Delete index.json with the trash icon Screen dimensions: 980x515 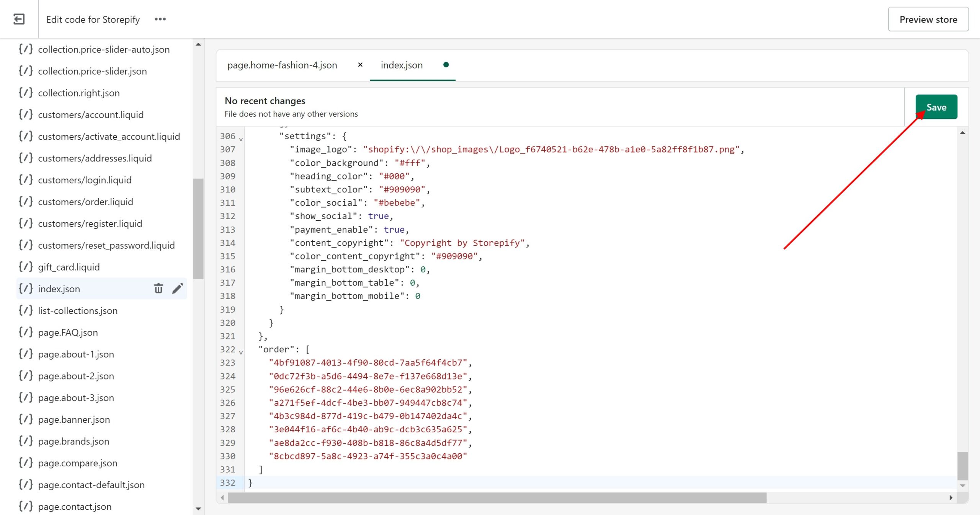tap(158, 288)
